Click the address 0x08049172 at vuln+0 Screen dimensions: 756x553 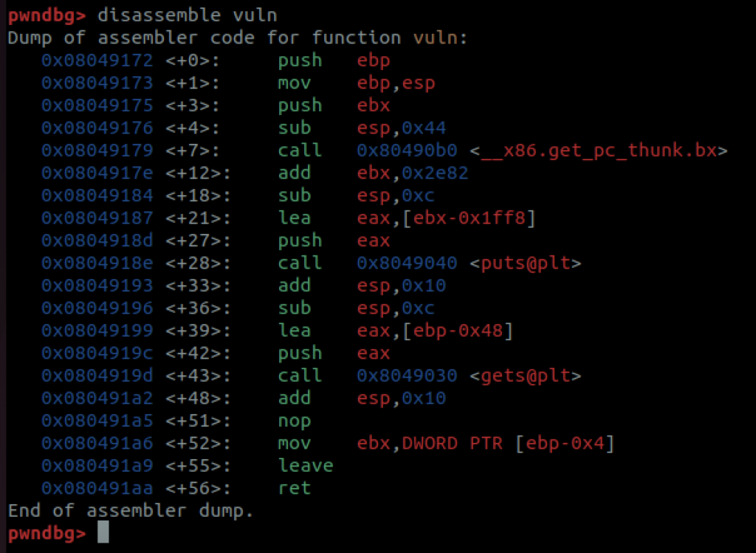pos(97,61)
